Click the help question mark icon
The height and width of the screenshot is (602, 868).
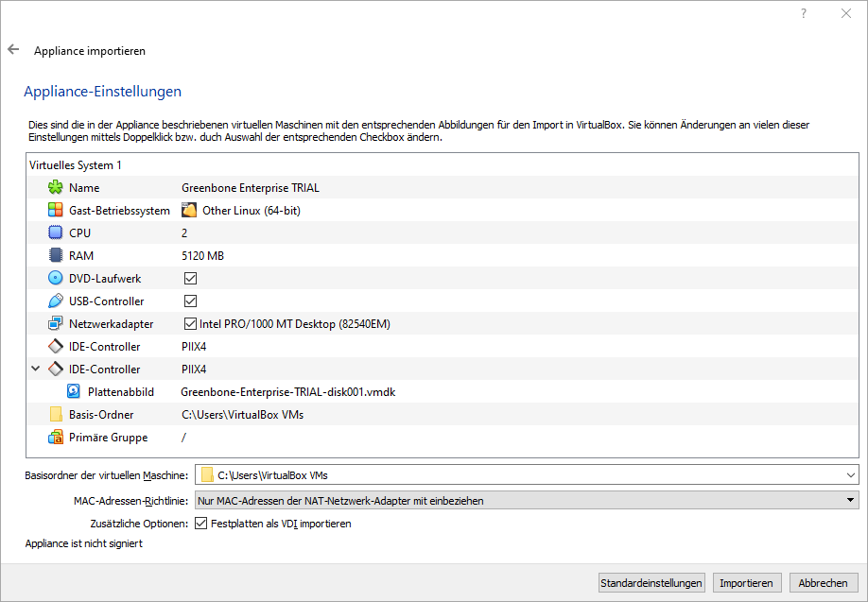[804, 14]
